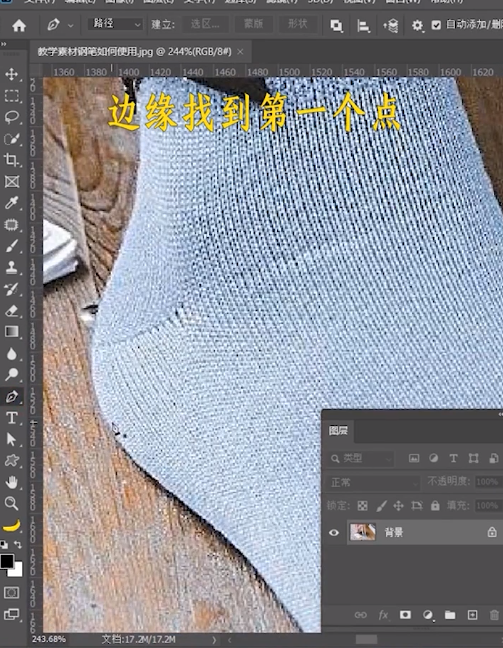The height and width of the screenshot is (648, 503).
Task: Toggle lock transparent pixels checkerboard icon
Action: pos(362,505)
